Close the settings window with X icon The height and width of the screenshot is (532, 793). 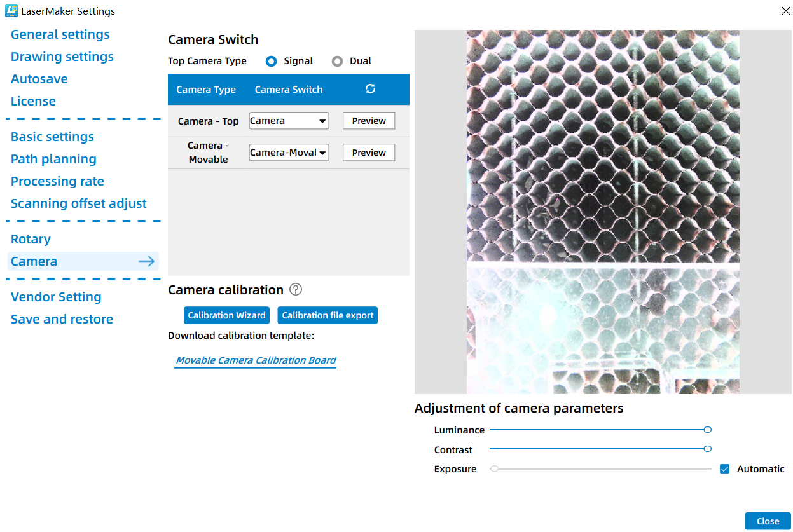(785, 10)
